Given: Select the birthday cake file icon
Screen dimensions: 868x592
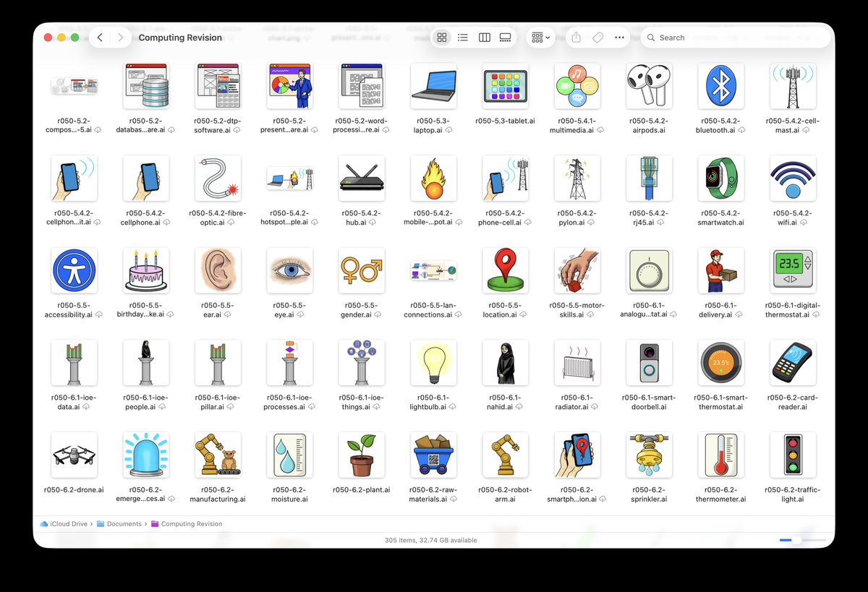Looking at the screenshot, I should click(146, 271).
